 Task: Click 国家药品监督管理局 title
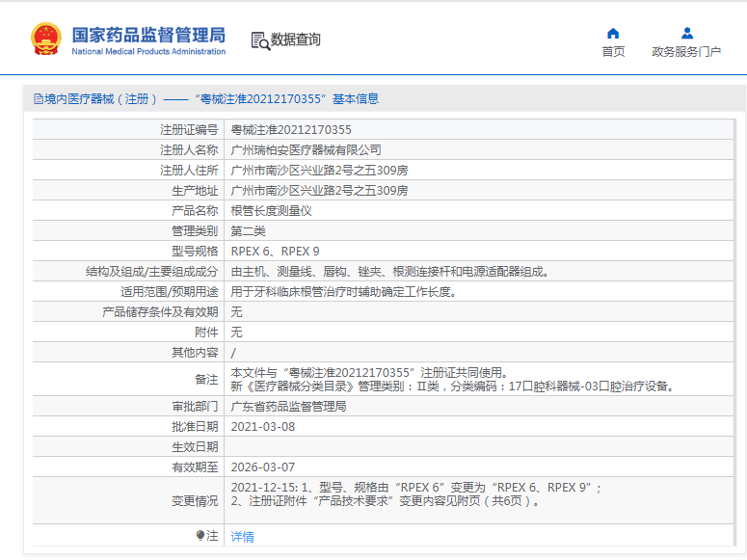[148, 35]
